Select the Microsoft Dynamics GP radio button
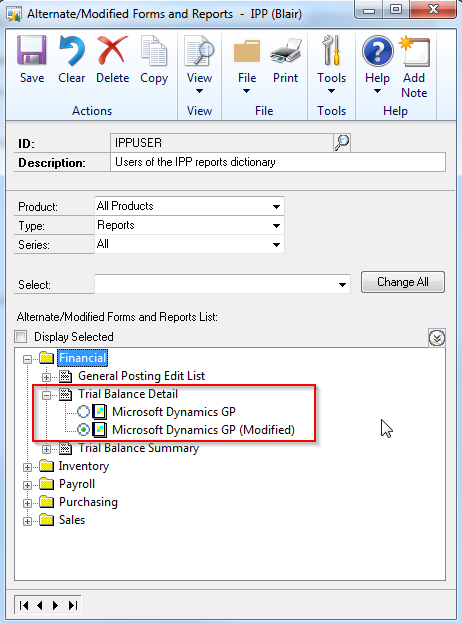Image resolution: width=462 pixels, height=623 pixels. coord(83,412)
